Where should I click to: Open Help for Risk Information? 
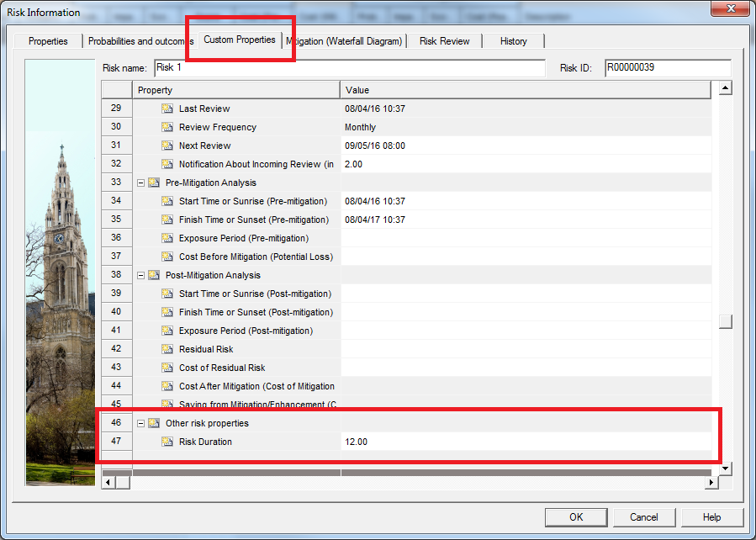(711, 517)
